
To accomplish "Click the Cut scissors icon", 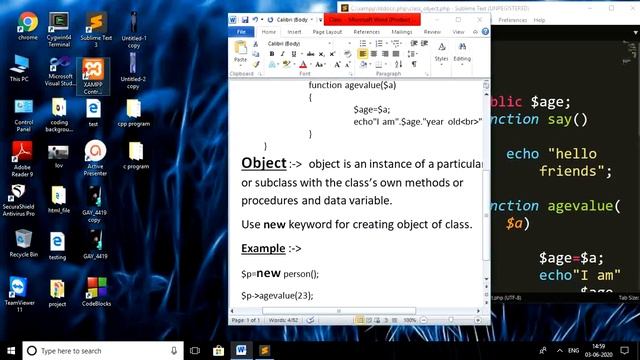I will [256, 44].
